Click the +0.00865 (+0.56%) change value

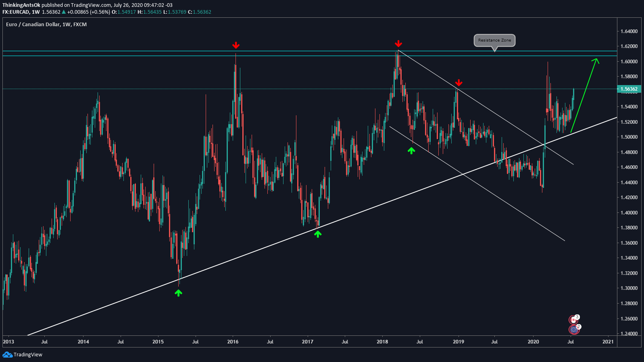click(88, 12)
